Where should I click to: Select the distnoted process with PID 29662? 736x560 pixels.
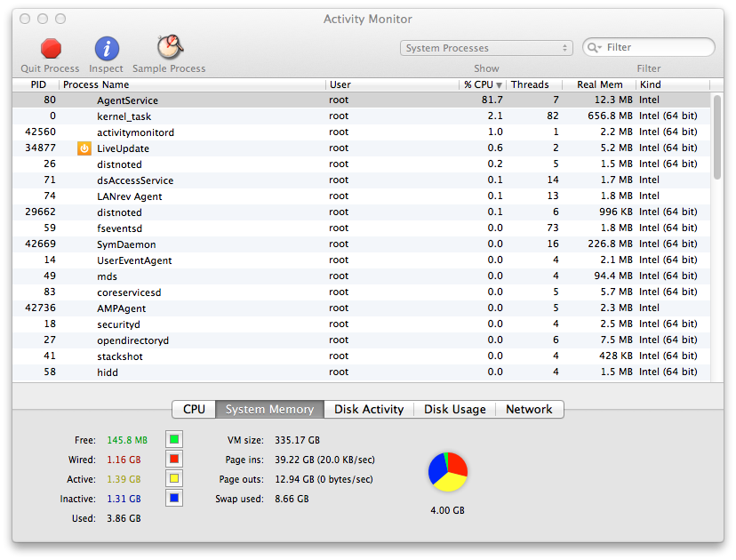pos(362,212)
